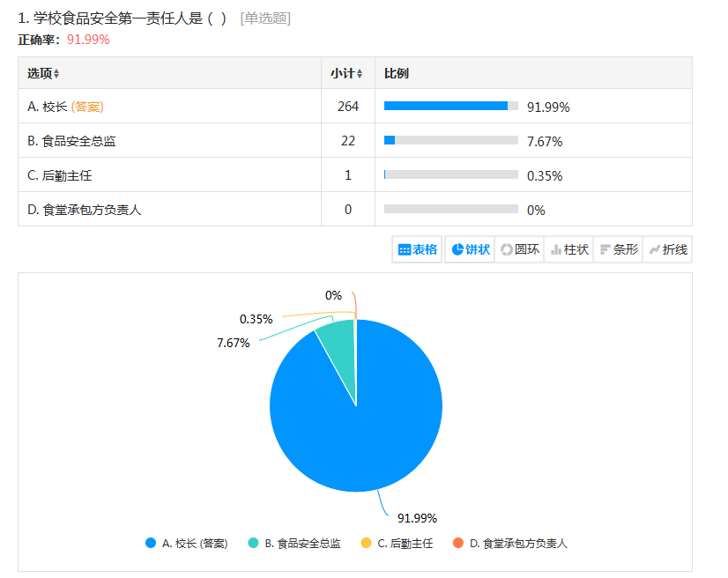Choose the 柱状 column chart icon
Image resolution: width=728 pixels, height=578 pixels.
click(x=555, y=249)
